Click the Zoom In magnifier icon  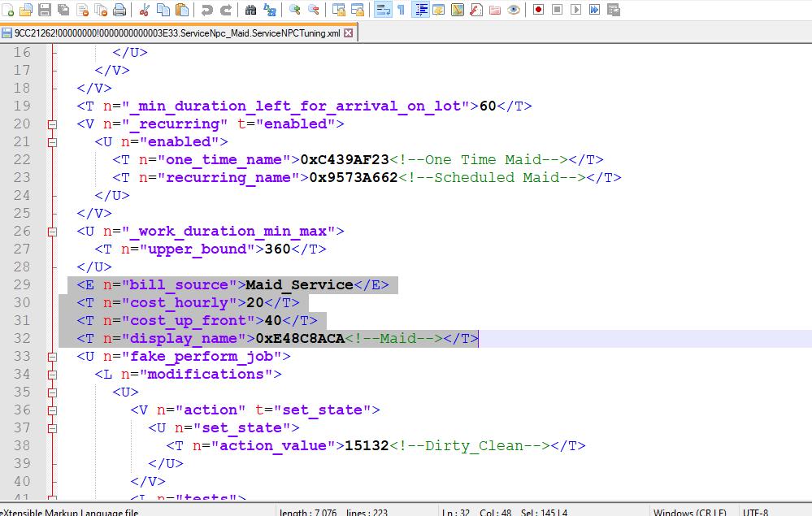[x=294, y=10]
